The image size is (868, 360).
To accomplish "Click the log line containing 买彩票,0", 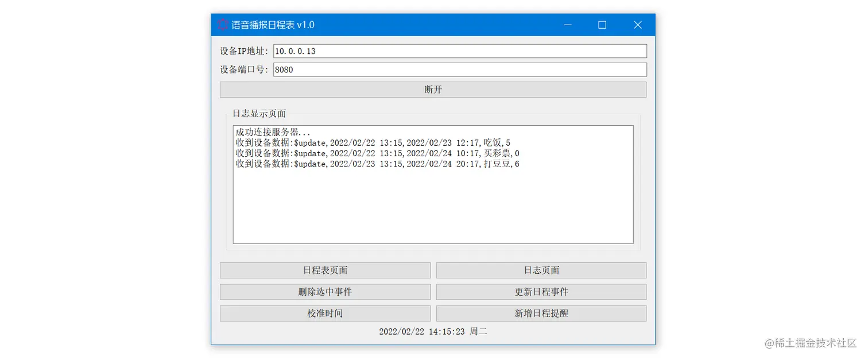I will tap(378, 153).
